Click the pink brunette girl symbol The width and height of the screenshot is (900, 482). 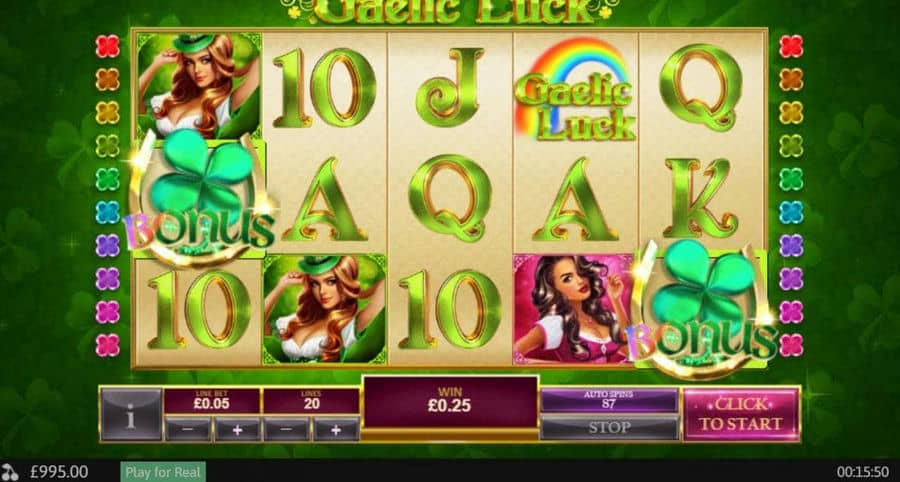click(574, 309)
